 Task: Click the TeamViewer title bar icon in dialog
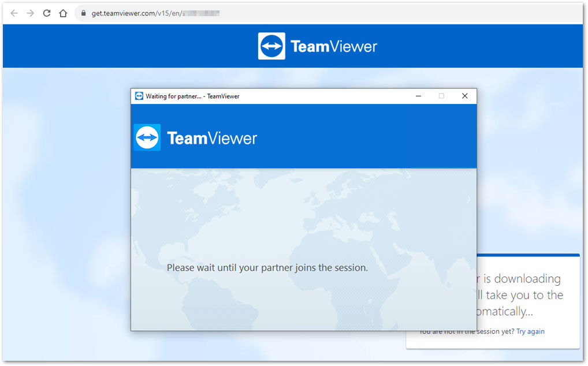click(139, 96)
